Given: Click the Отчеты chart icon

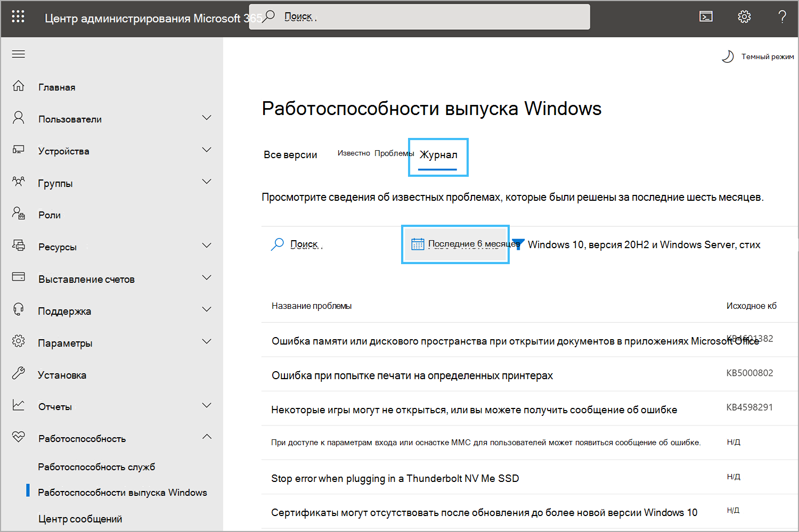Looking at the screenshot, I should pos(19,405).
